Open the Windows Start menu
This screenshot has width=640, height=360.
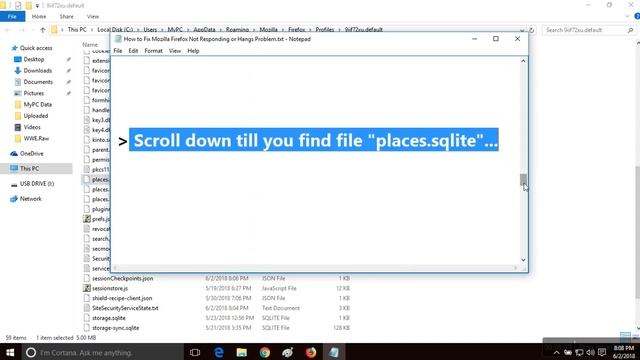tap(10, 352)
